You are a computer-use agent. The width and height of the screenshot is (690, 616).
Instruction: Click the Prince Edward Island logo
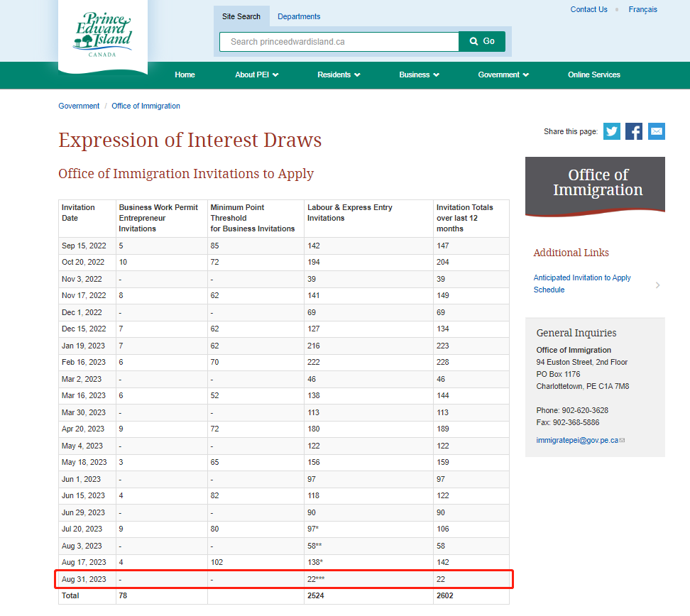(103, 35)
